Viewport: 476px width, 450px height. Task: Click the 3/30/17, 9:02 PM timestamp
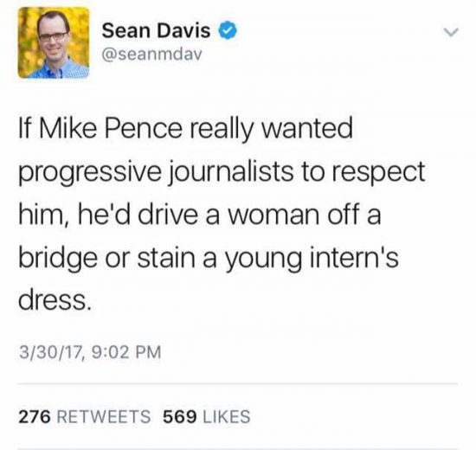tap(90, 352)
